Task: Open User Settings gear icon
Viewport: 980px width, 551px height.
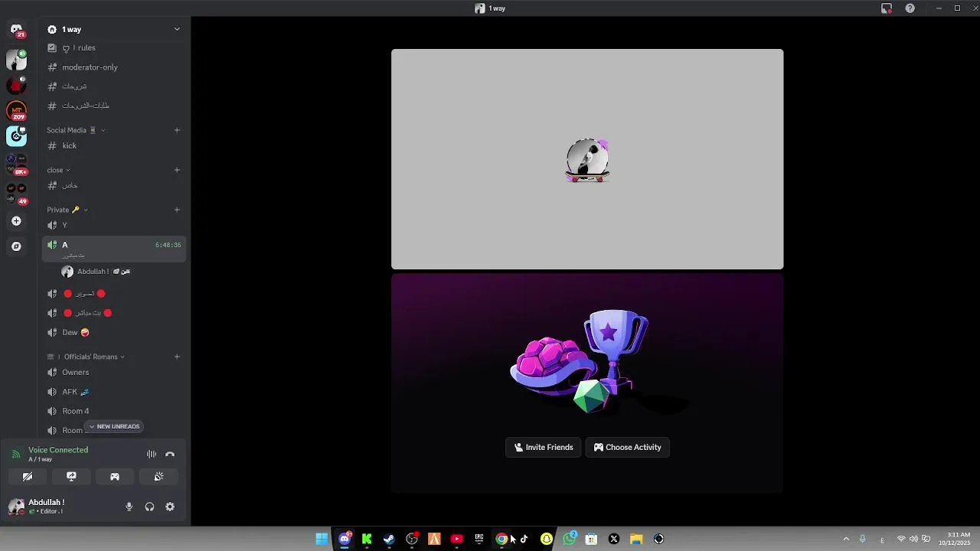Action: [170, 507]
